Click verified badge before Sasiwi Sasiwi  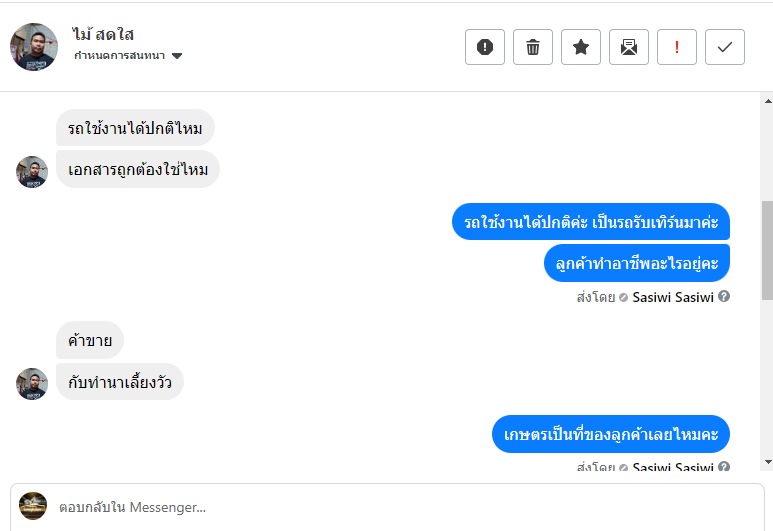click(x=623, y=297)
